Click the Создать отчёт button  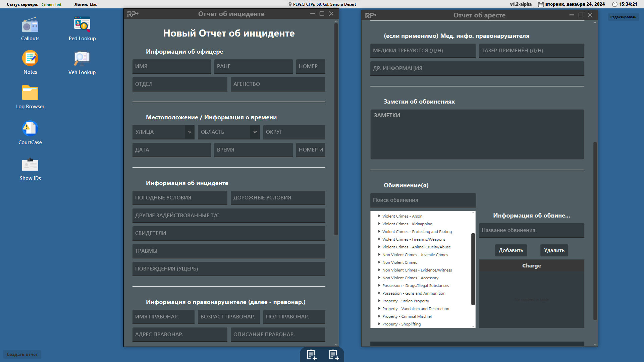22,355
